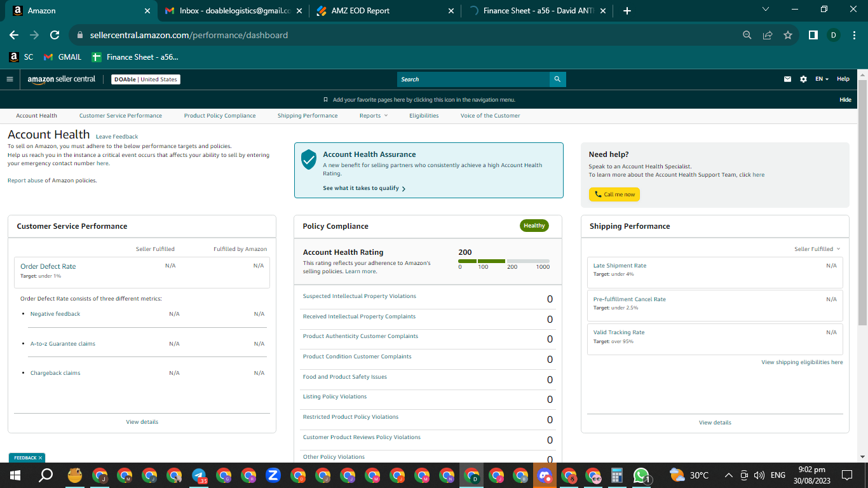Open the Windows Start menu
868x488 pixels.
[x=15, y=475]
